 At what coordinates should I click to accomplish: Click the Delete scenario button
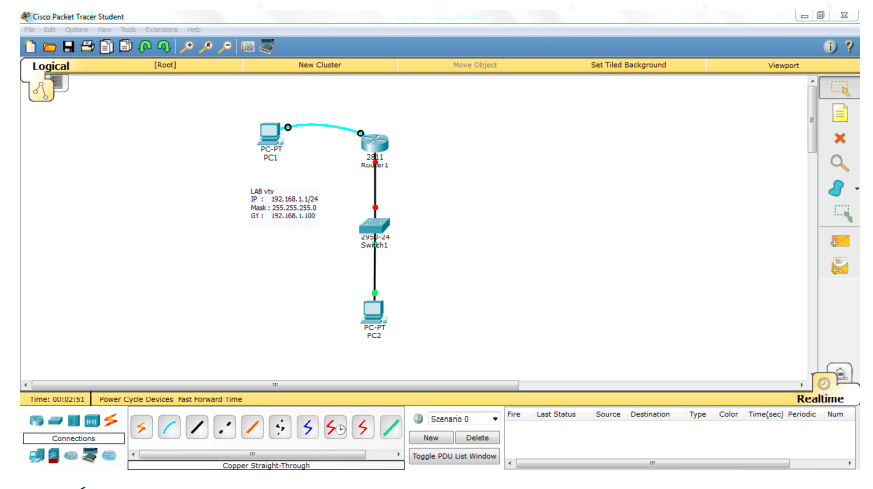[477, 438]
